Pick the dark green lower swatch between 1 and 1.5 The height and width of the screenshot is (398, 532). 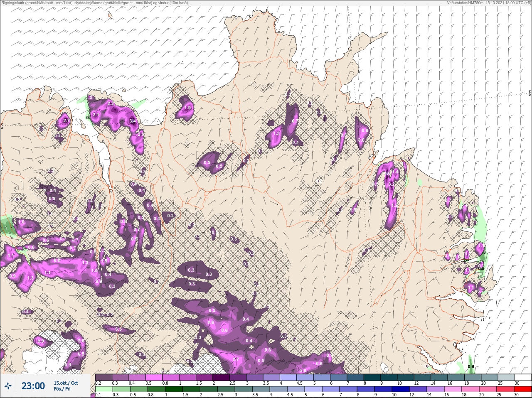point(174,389)
